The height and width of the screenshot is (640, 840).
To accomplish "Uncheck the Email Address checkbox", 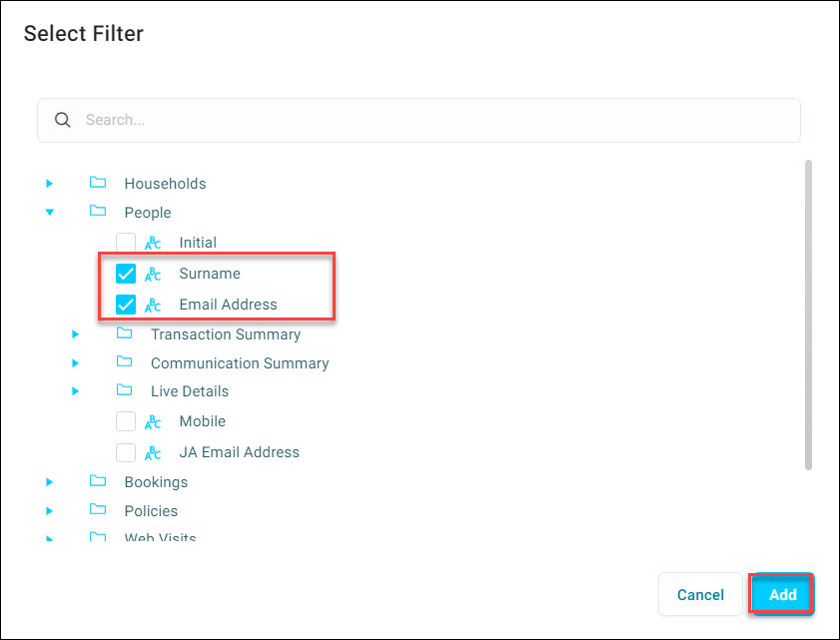I will click(x=126, y=305).
